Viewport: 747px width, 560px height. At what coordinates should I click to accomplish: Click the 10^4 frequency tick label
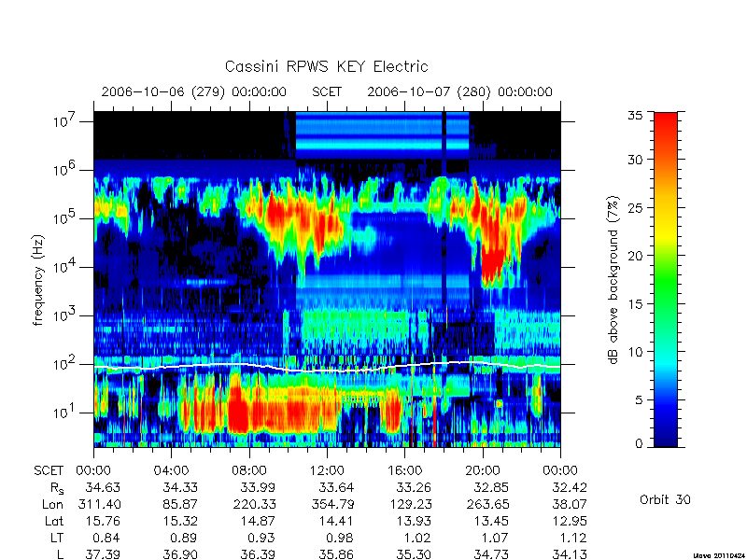click(x=63, y=267)
